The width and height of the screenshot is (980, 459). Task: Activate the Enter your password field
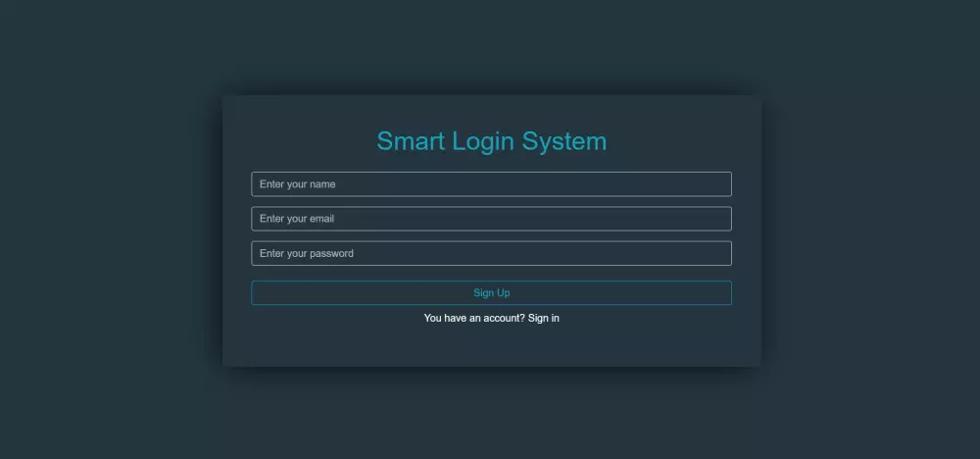(491, 253)
